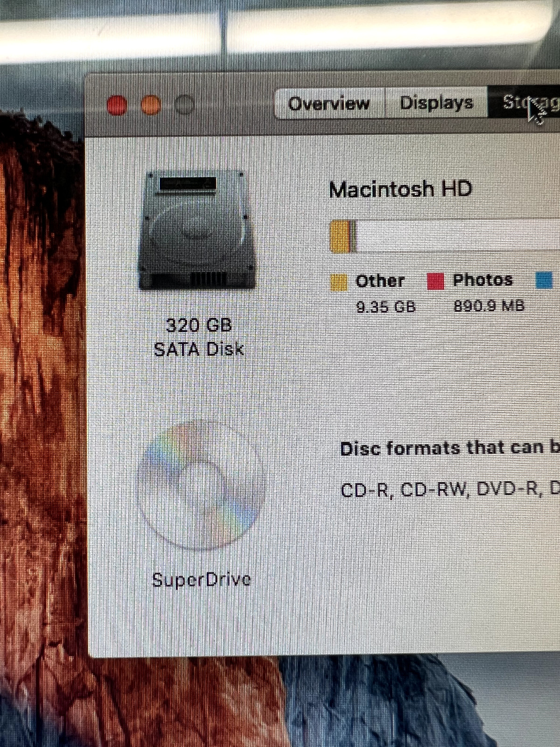560x747 pixels.
Task: Click the 320 GB SATA hard disk icon
Action: click(197, 230)
